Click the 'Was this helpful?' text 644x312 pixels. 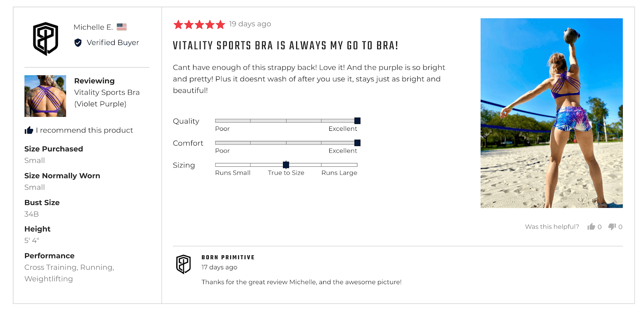click(552, 227)
